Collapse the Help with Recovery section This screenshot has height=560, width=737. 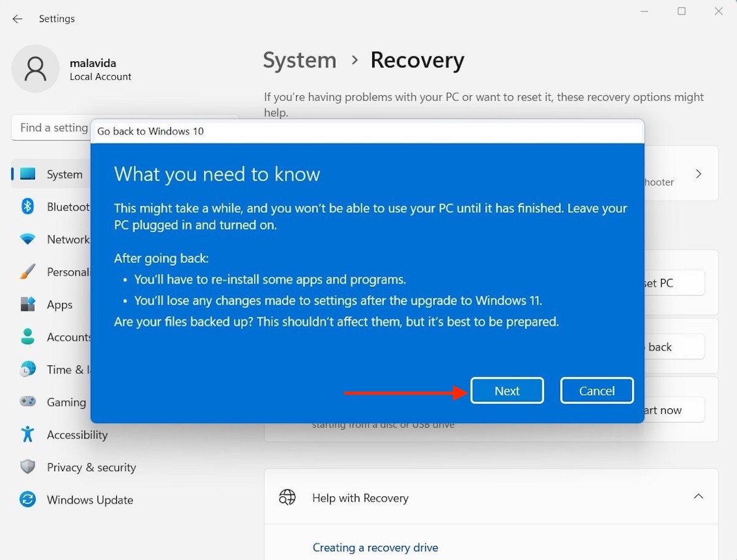(x=698, y=496)
